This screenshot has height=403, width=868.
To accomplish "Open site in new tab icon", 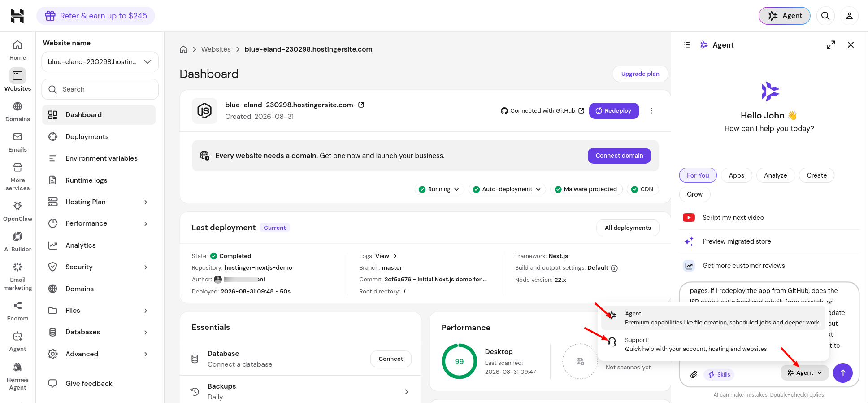I will point(361,105).
